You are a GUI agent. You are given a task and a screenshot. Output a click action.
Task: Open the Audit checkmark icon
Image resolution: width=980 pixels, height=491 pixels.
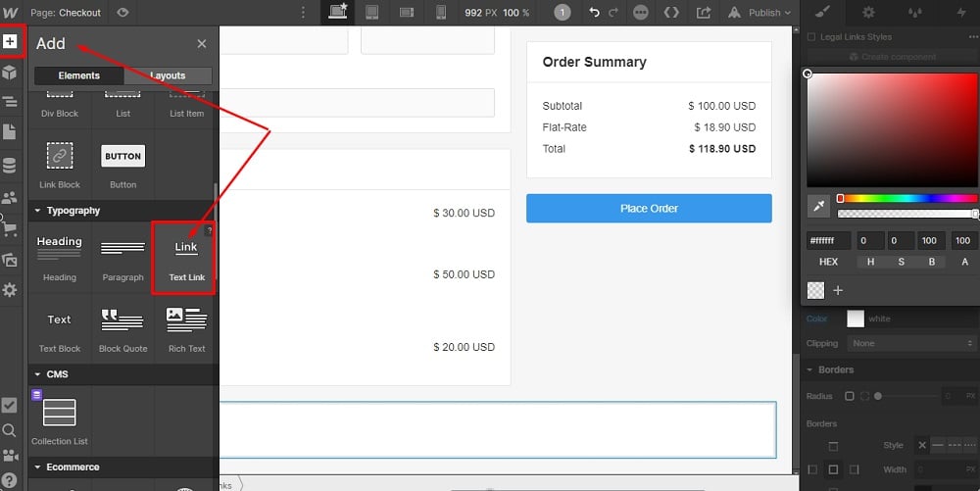10,405
